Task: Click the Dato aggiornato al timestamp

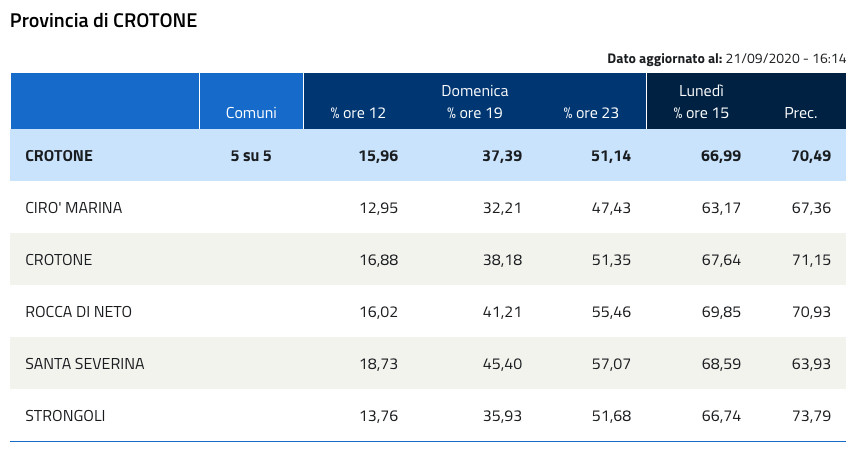Action: [727, 59]
